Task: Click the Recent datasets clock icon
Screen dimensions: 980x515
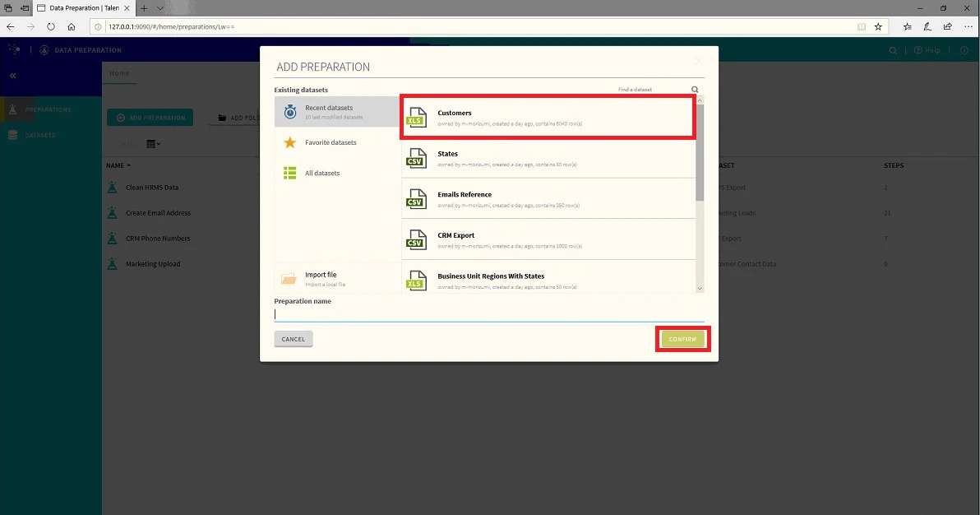Action: point(290,111)
